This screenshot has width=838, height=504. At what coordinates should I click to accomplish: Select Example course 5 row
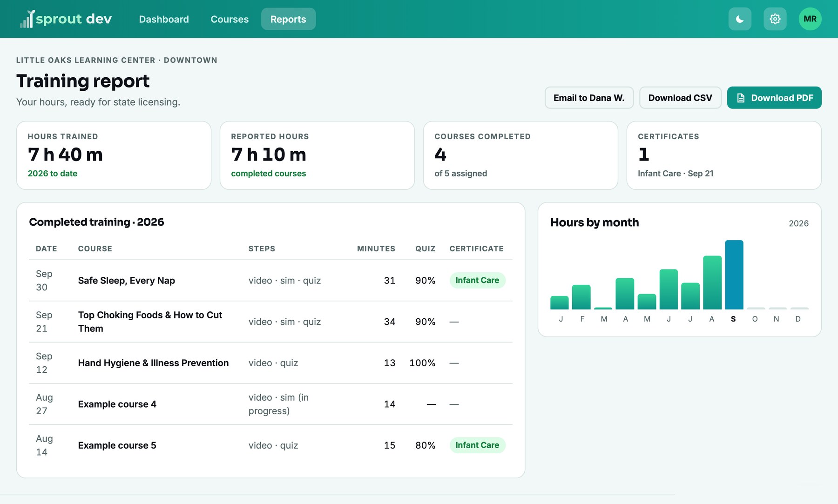(270, 445)
